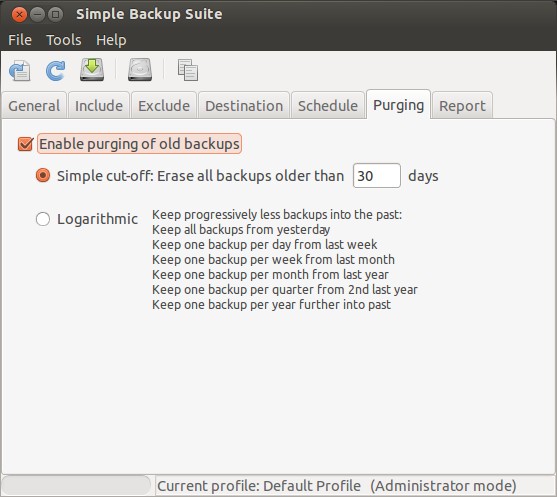Switch to the Include tab

coord(99,106)
